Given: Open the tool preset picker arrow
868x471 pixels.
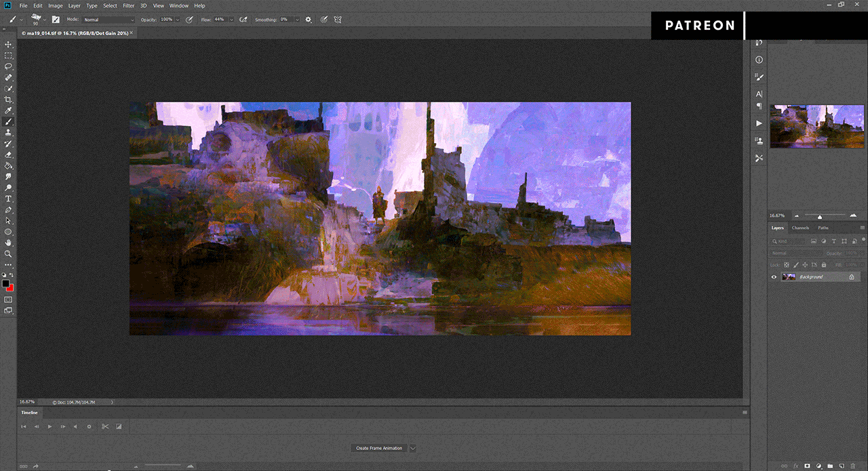Looking at the screenshot, I should pyautogui.click(x=22, y=20).
